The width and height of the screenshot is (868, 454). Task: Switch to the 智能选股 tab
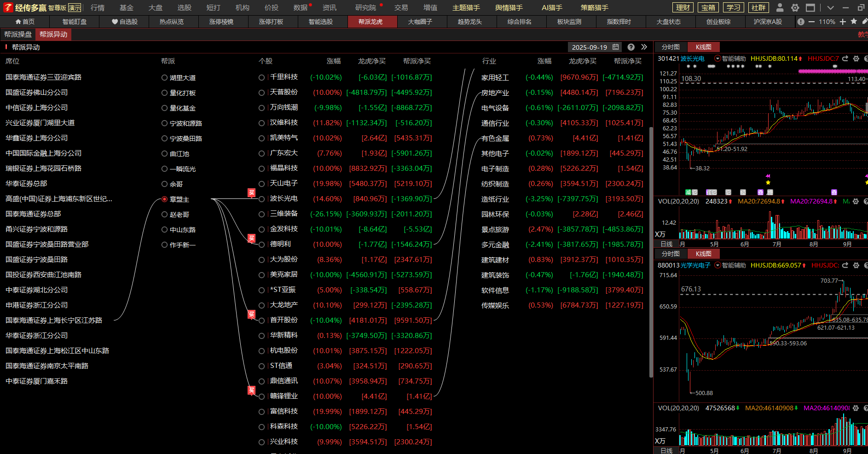321,22
